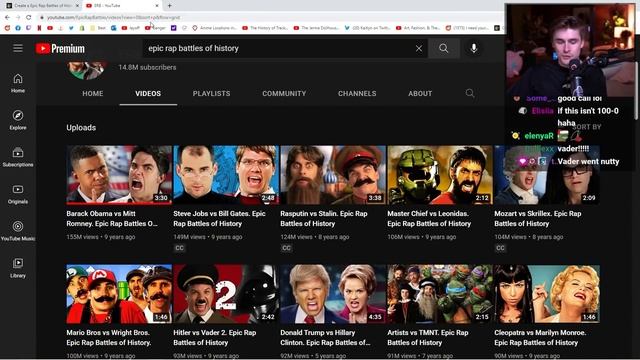Open The Jenna Dollhouse bookmark
Image resolution: width=640 pixels, height=360 pixels.
click(x=316, y=28)
